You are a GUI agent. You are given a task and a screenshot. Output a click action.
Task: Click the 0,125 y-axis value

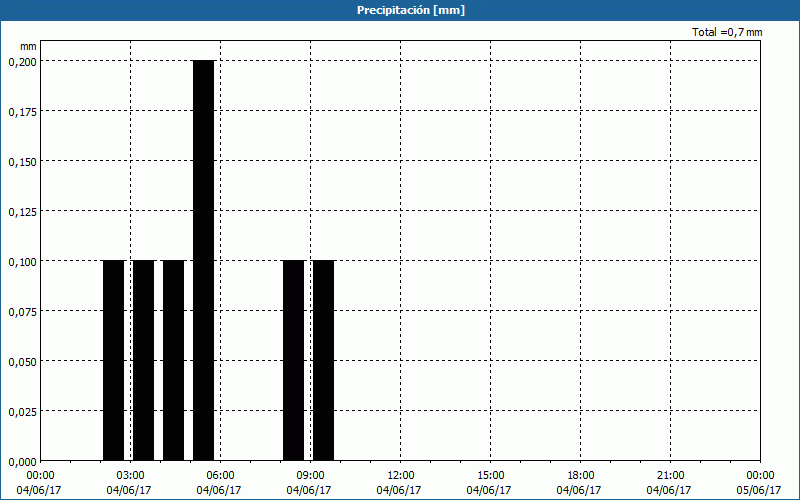22,212
